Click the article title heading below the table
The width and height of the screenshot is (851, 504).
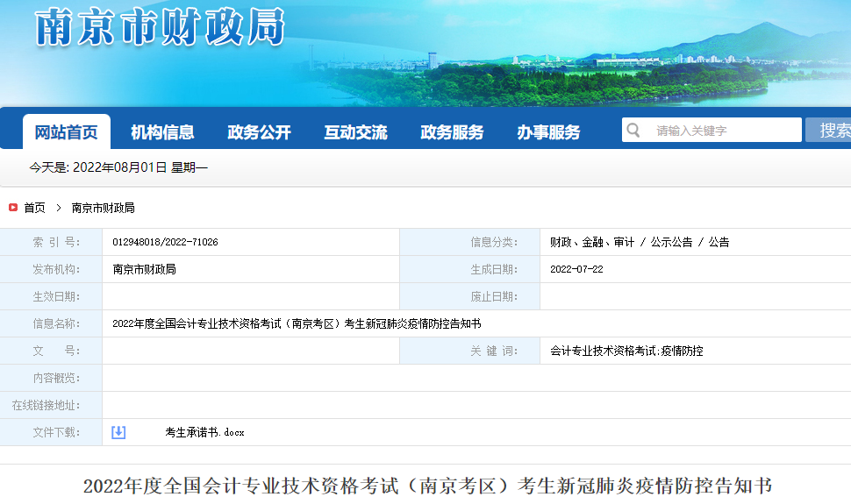point(427,486)
